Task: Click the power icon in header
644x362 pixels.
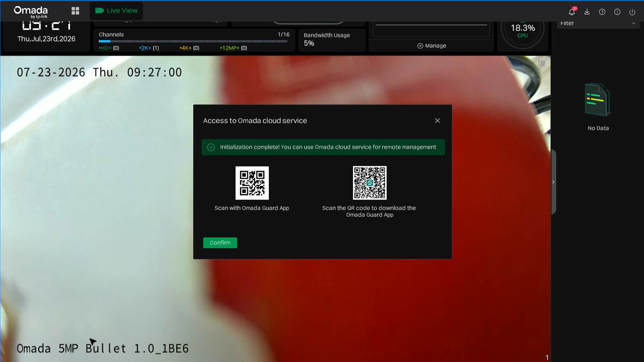Action: click(x=632, y=12)
